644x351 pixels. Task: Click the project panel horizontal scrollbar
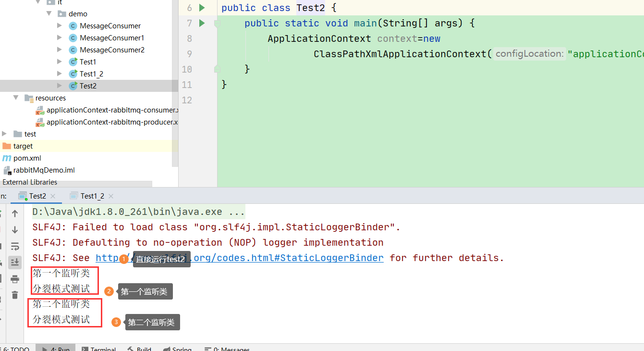pyautogui.click(x=76, y=184)
